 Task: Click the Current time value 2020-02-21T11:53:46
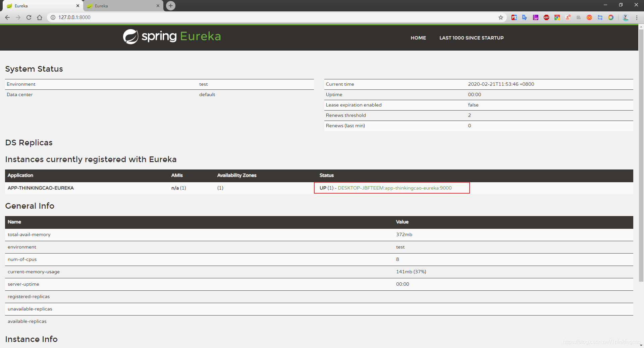tap(501, 84)
